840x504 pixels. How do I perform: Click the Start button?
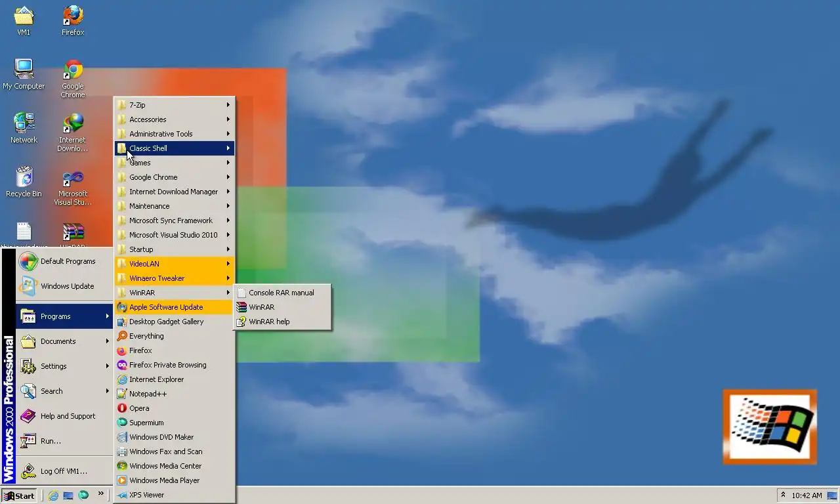pyautogui.click(x=19, y=495)
